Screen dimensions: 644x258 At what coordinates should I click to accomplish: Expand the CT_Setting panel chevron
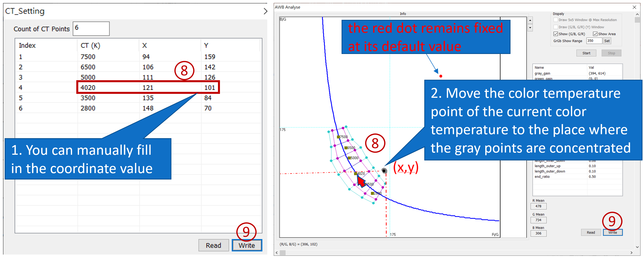(265, 11)
